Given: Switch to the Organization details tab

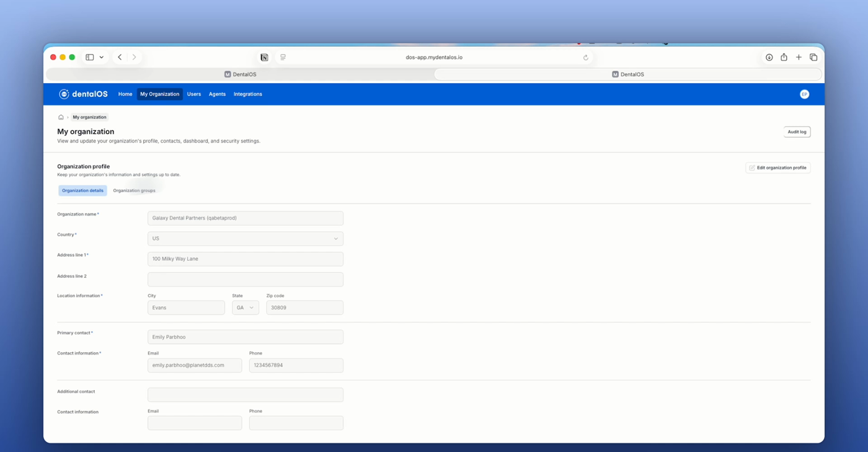Looking at the screenshot, I should (x=82, y=190).
